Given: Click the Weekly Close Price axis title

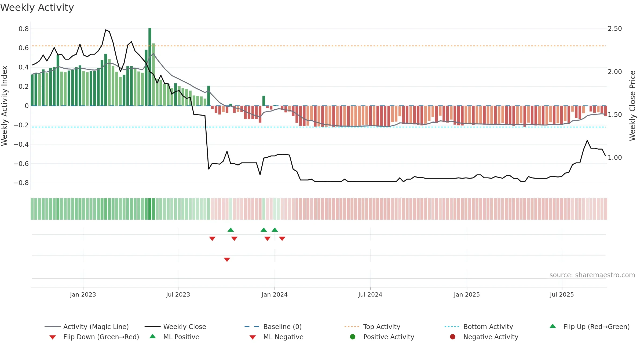Looking at the screenshot, I should coord(632,106).
